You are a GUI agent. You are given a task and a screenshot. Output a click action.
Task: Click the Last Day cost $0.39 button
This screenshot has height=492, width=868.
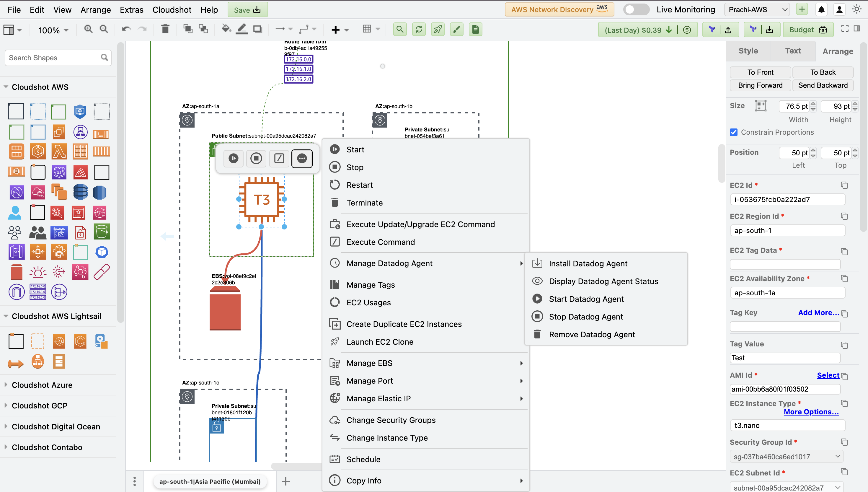(x=648, y=30)
